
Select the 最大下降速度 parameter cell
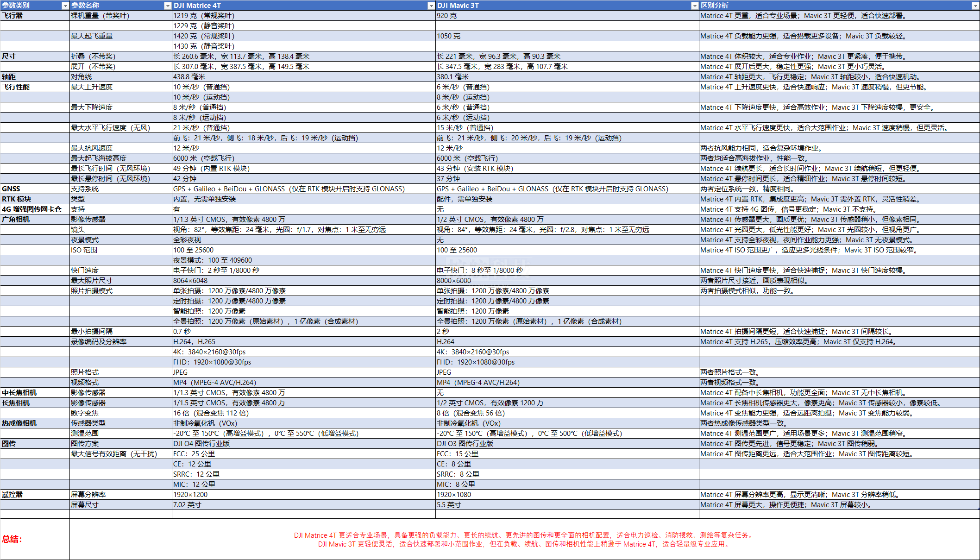point(120,107)
